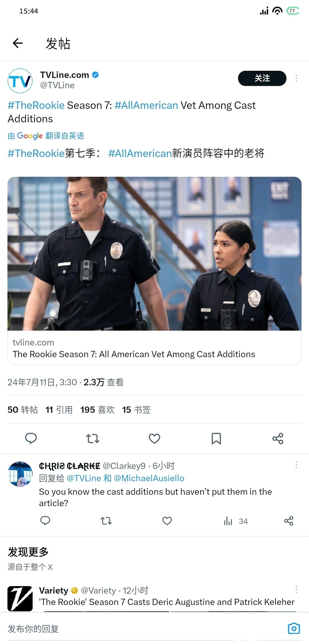Screen dimensions: 309x644
Task: Open the Rookie article preview image
Action: pos(154,254)
